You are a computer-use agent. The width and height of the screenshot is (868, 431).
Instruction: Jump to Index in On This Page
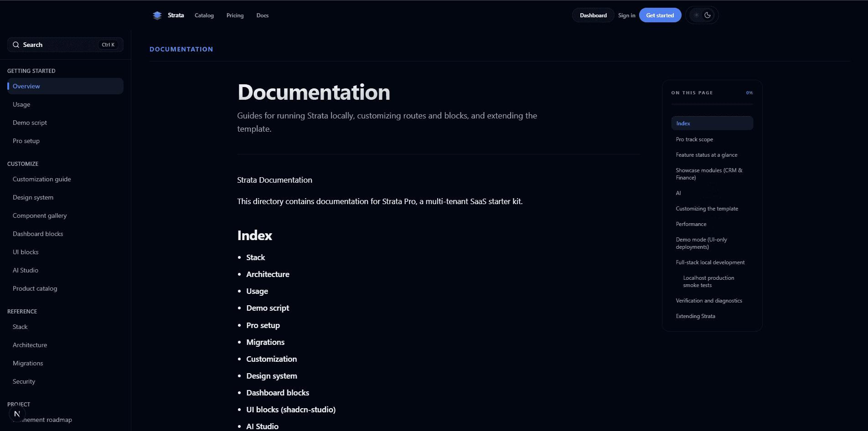pos(712,123)
